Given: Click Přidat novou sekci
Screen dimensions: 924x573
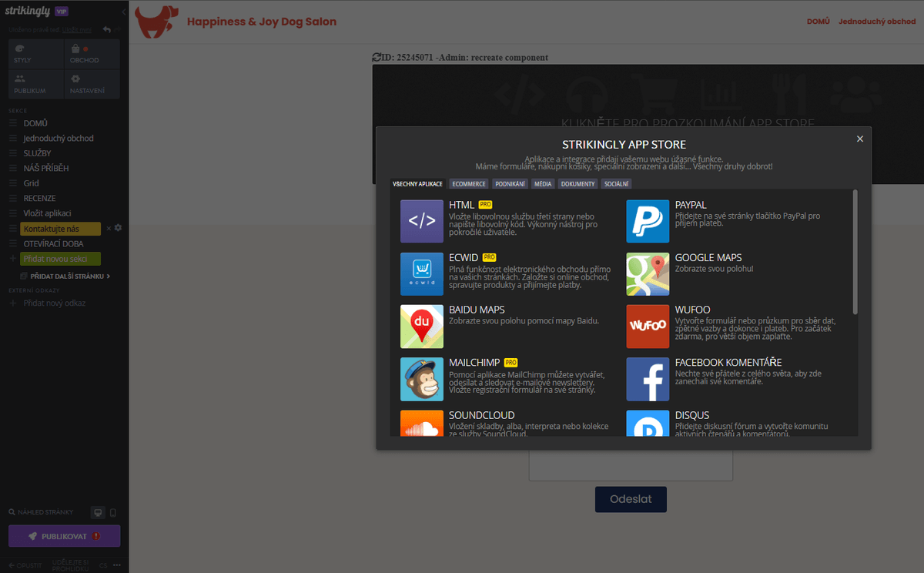Looking at the screenshot, I should 61,259.
